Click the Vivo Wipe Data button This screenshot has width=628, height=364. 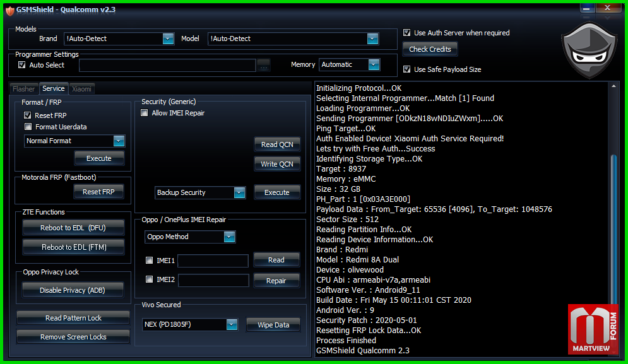click(x=273, y=325)
